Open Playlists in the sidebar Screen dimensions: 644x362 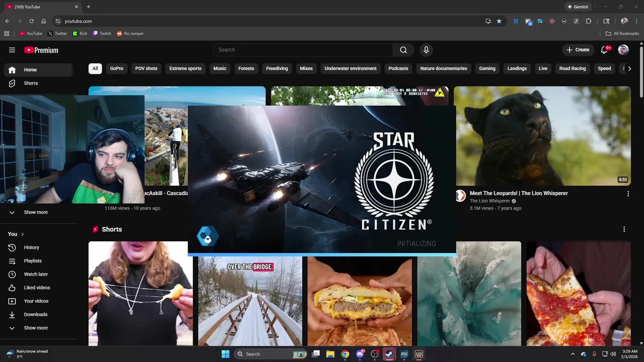[x=38, y=261]
